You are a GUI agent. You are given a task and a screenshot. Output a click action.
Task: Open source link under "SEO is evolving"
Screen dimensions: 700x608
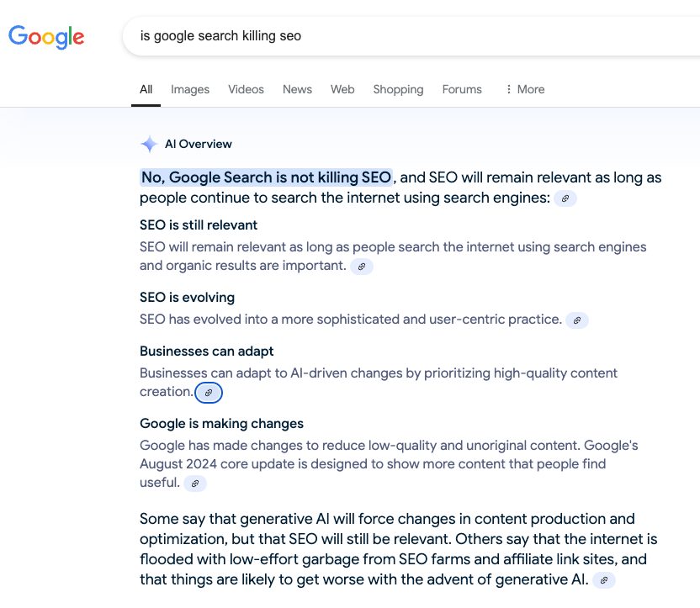(577, 320)
